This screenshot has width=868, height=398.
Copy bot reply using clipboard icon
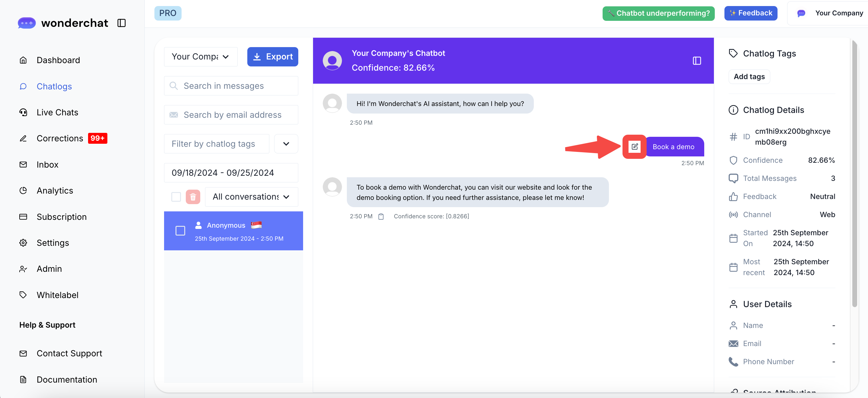tap(381, 217)
